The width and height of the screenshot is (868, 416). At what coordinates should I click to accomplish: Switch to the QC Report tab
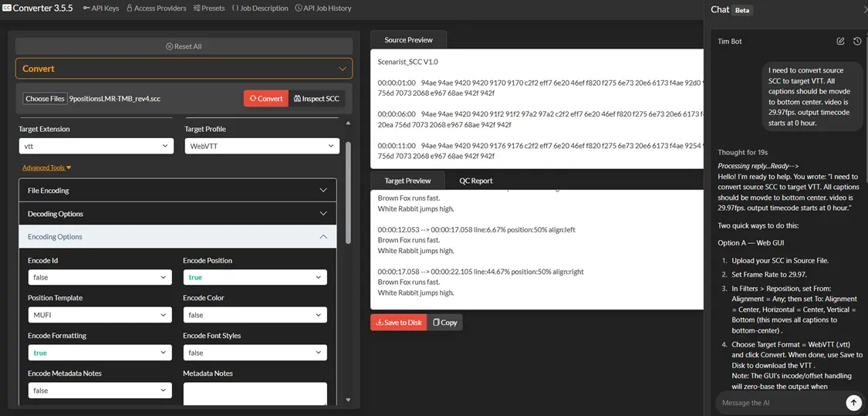(475, 181)
